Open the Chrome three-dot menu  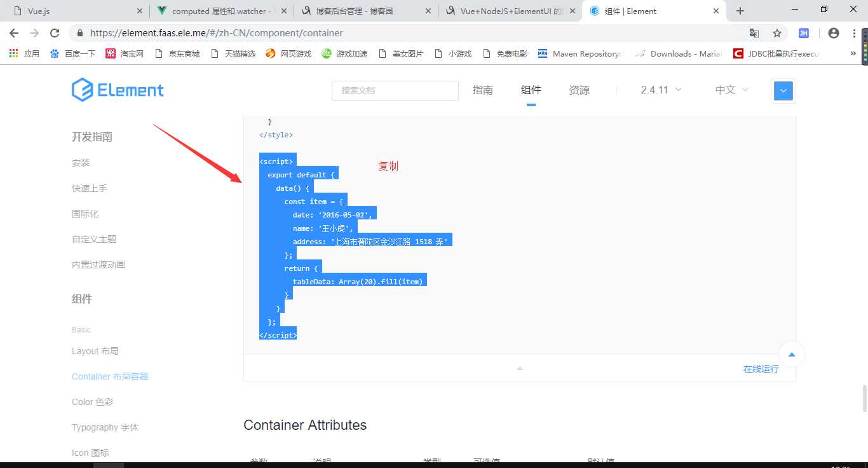point(853,33)
